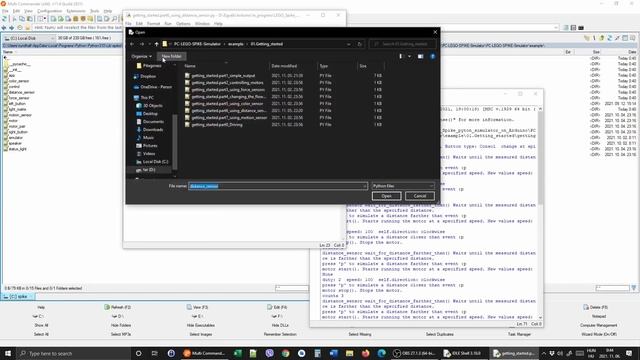Select getting_started.part8_Driving file
Image resolution: width=640 pixels, height=360 pixels.
click(217, 124)
